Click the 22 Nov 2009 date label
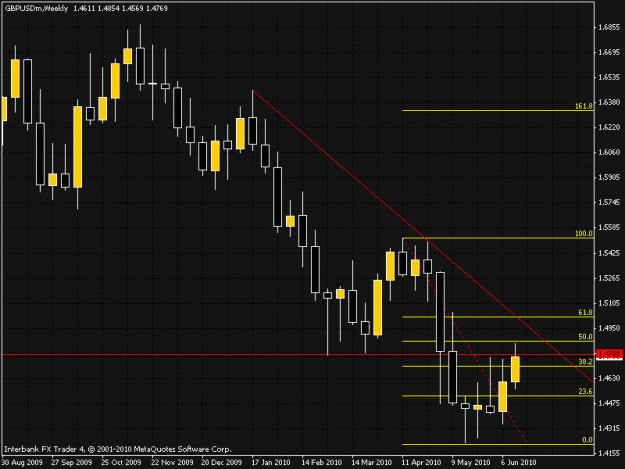 click(172, 463)
